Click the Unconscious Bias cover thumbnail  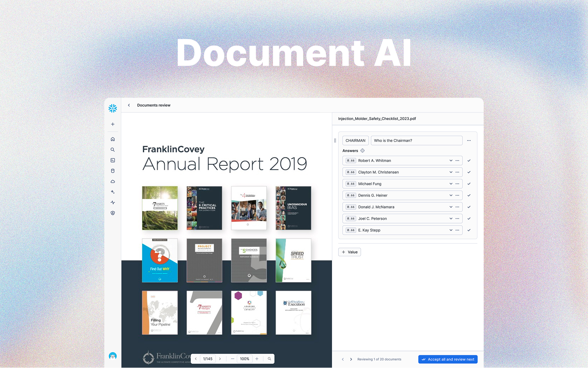(293, 208)
